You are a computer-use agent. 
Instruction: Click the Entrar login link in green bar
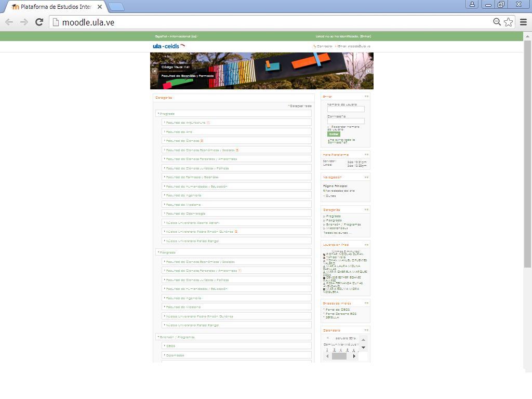tap(365, 36)
